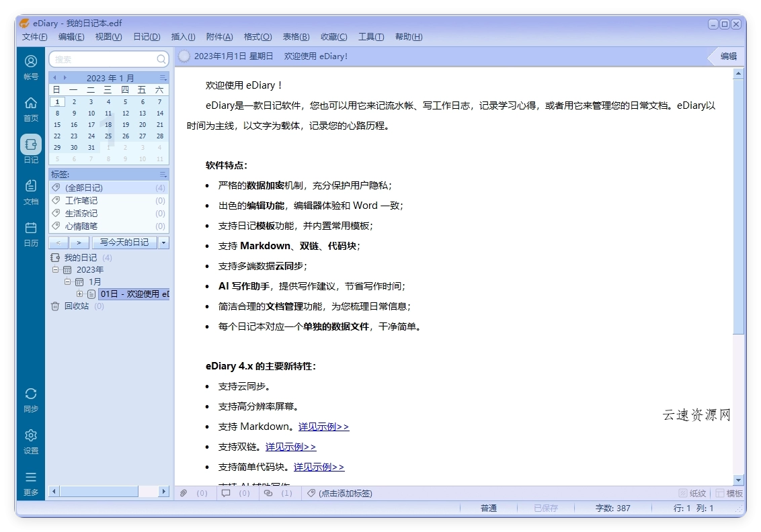Click the 更多 hamburger icon
The height and width of the screenshot is (532, 761).
click(x=31, y=482)
